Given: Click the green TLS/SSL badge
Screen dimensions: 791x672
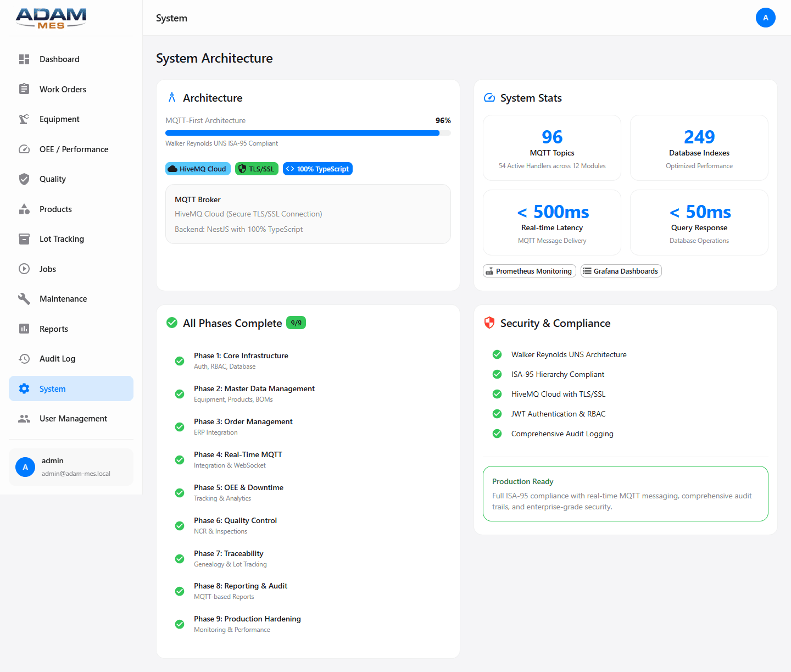Looking at the screenshot, I should (257, 169).
